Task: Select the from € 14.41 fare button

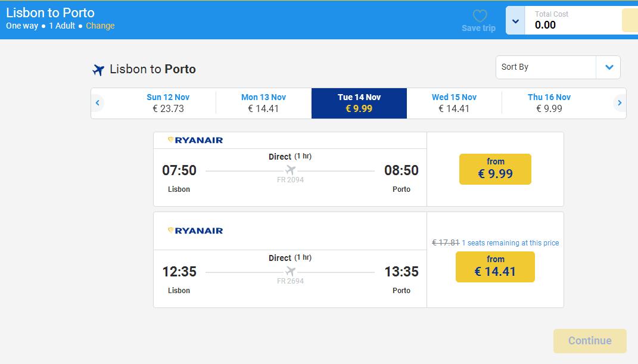Action: point(495,267)
